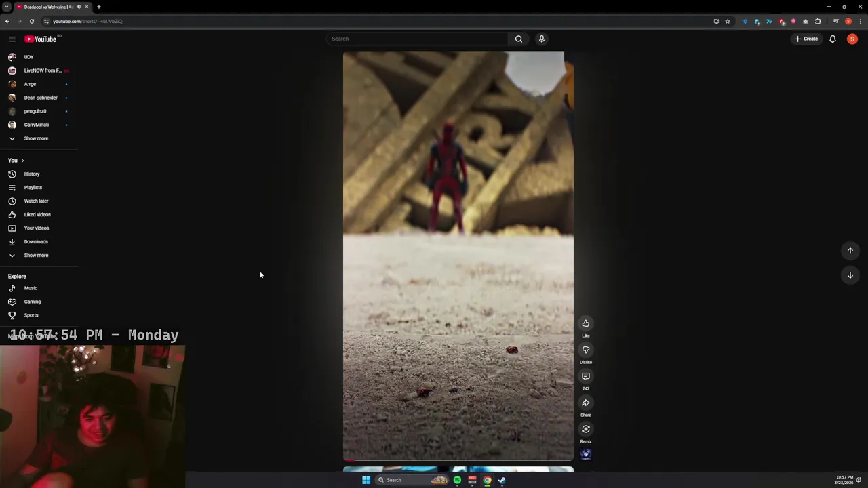Go to the previous Short arrow

[x=850, y=251]
